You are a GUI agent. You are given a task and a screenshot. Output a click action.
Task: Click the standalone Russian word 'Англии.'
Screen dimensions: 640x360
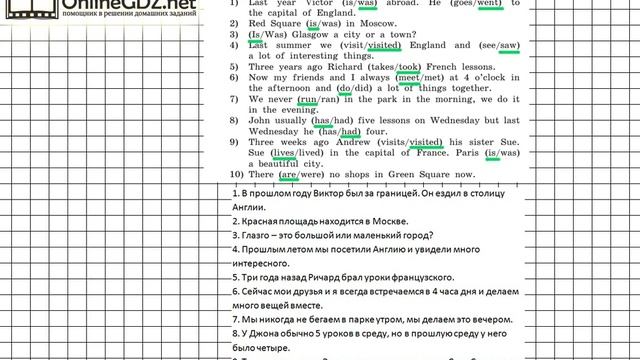pos(249,207)
